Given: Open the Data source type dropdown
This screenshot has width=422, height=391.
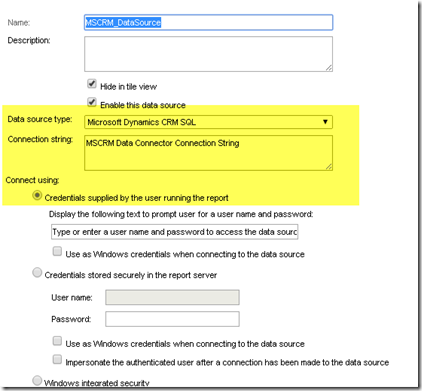Looking at the screenshot, I should pos(208,122).
